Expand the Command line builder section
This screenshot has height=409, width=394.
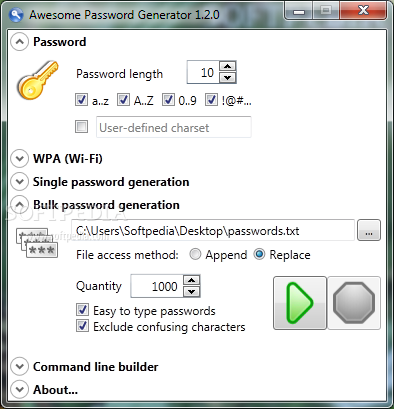[19, 367]
